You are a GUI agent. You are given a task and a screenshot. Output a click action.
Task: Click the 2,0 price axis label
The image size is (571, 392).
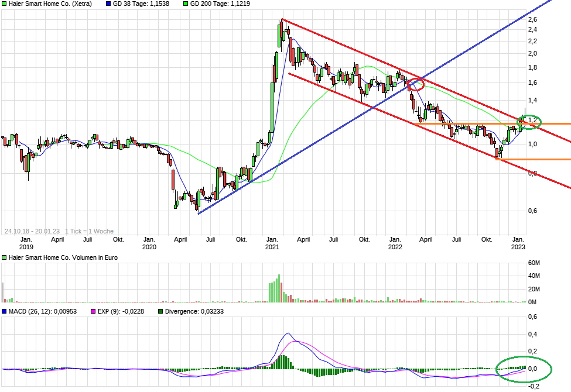pos(532,53)
